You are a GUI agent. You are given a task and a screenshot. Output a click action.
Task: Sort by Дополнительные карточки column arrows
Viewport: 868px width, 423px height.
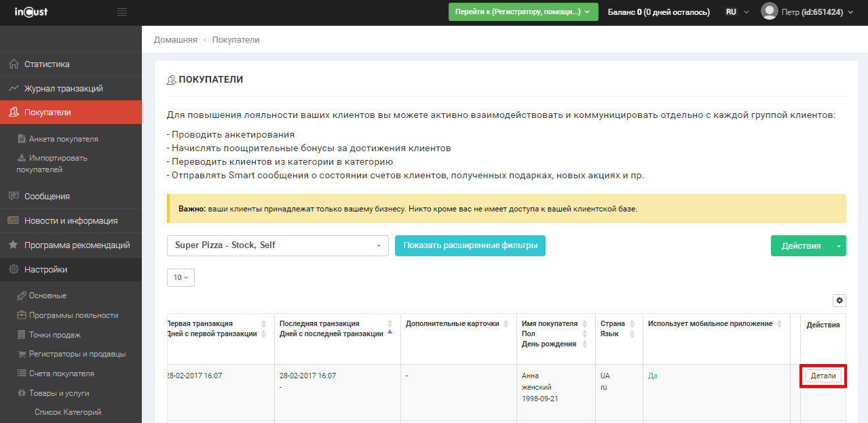click(x=504, y=324)
